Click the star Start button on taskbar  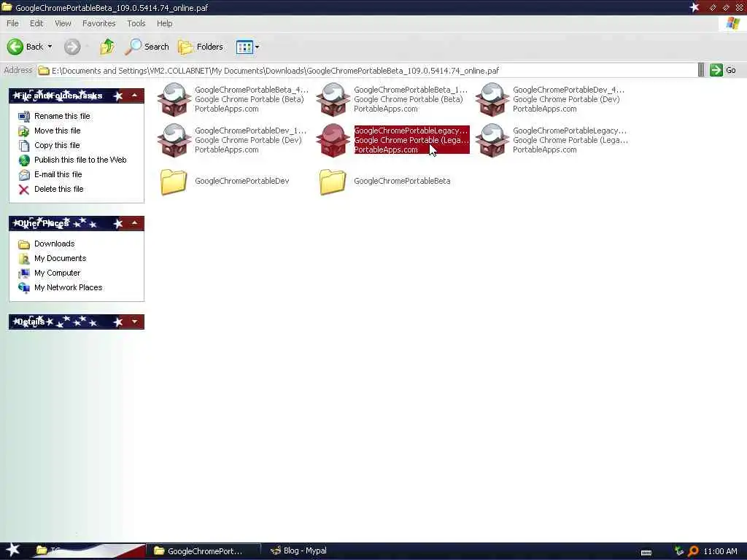pyautogui.click(x=13, y=551)
